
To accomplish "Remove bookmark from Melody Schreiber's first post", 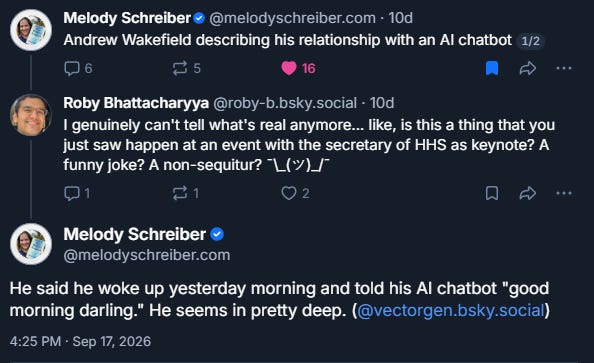I will pos(492,69).
